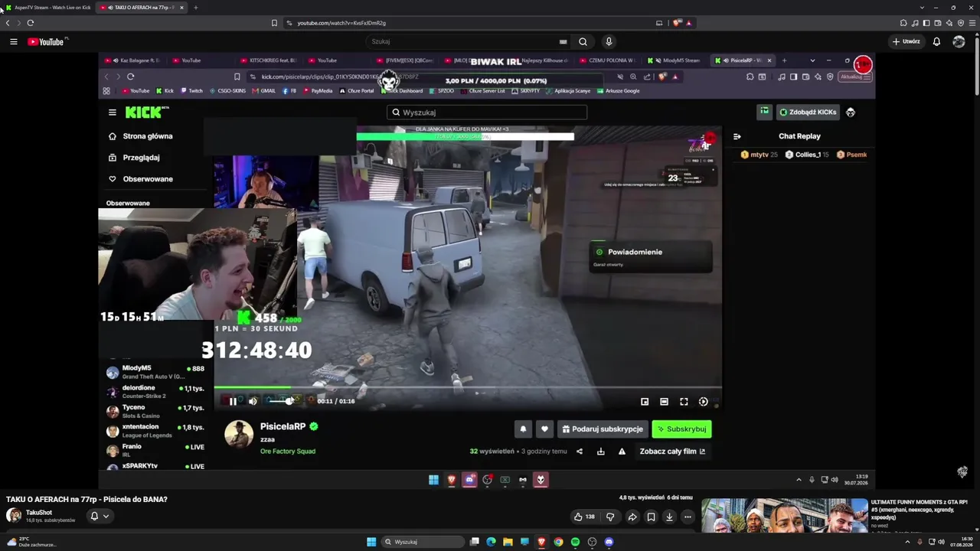Open YouTube notifications bell in the header
The image size is (980, 551).
tap(936, 41)
